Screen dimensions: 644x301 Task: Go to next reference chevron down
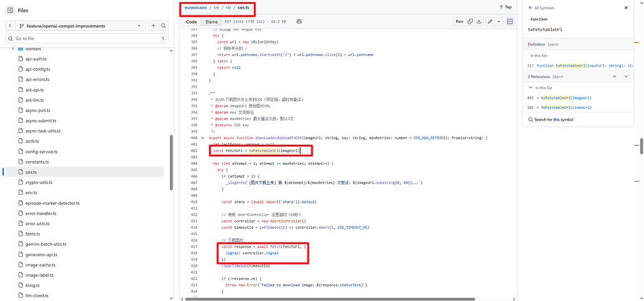(x=626, y=76)
